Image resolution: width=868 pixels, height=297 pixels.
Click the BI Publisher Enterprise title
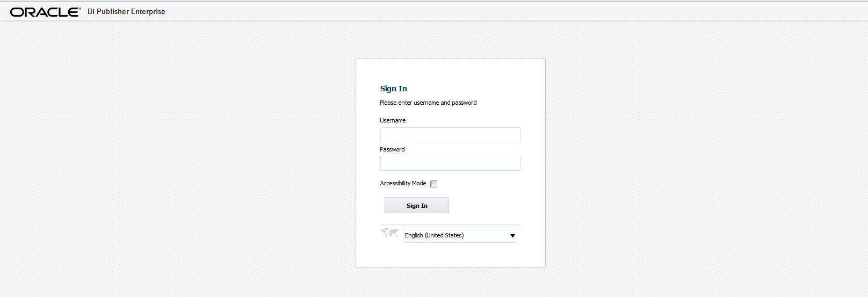126,11
